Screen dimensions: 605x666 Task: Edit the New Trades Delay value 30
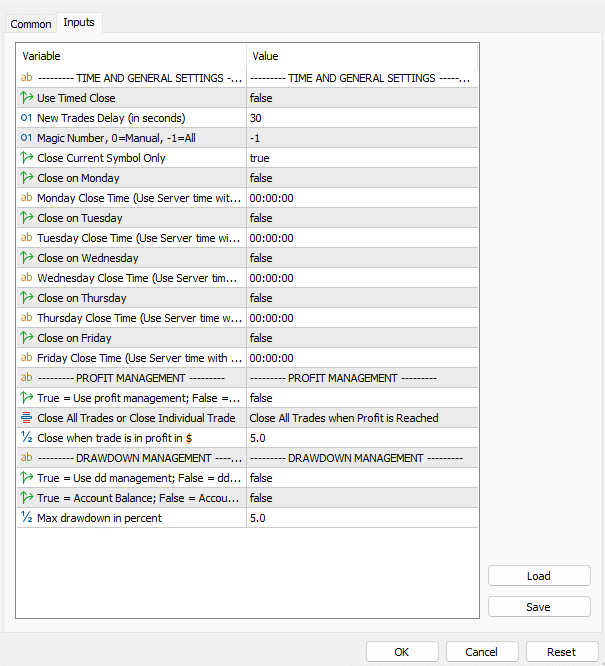(362, 118)
